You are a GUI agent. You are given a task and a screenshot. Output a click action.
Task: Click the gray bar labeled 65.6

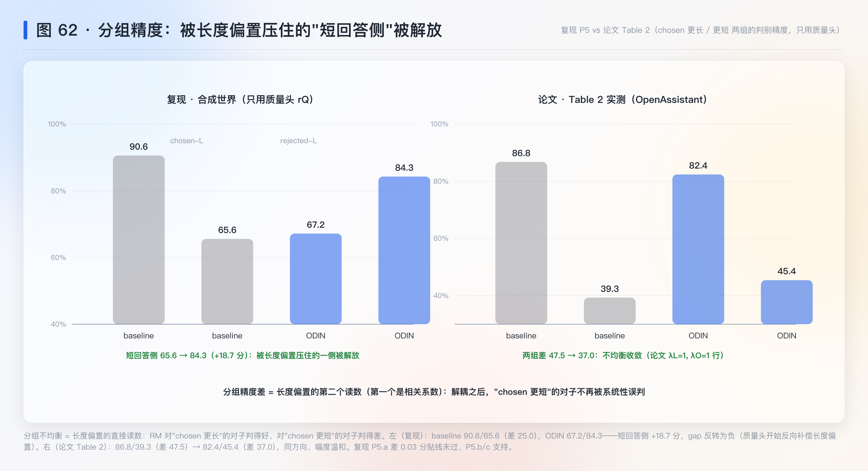[x=227, y=281]
